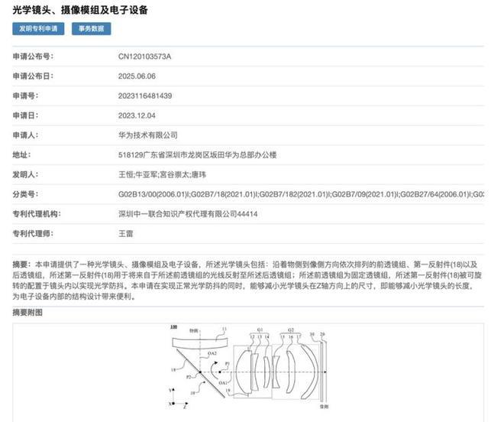Click the 专利代理机构 label
The image size is (504, 422).
click(37, 214)
